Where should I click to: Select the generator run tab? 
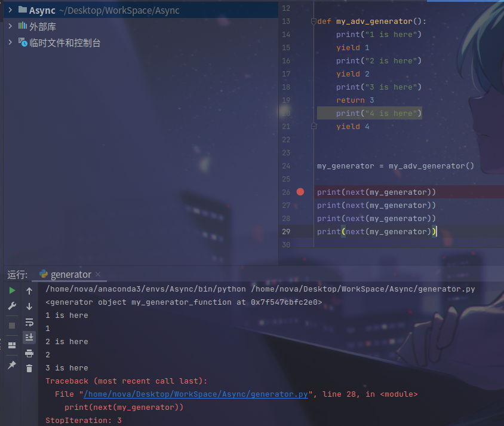click(x=70, y=275)
